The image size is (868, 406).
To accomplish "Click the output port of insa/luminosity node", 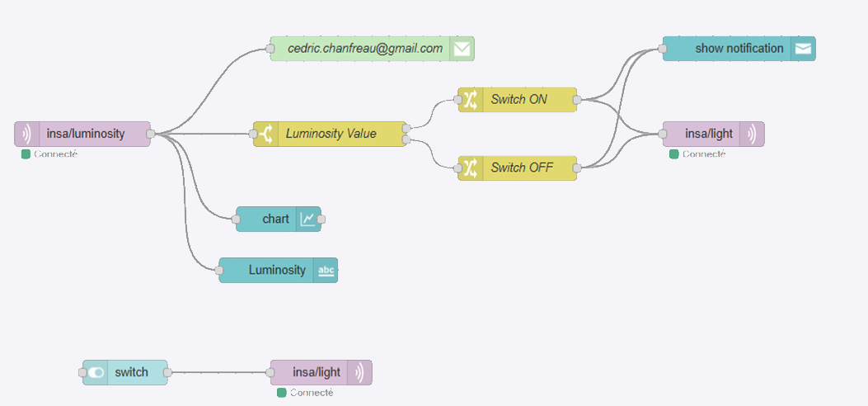I will pos(151,134).
